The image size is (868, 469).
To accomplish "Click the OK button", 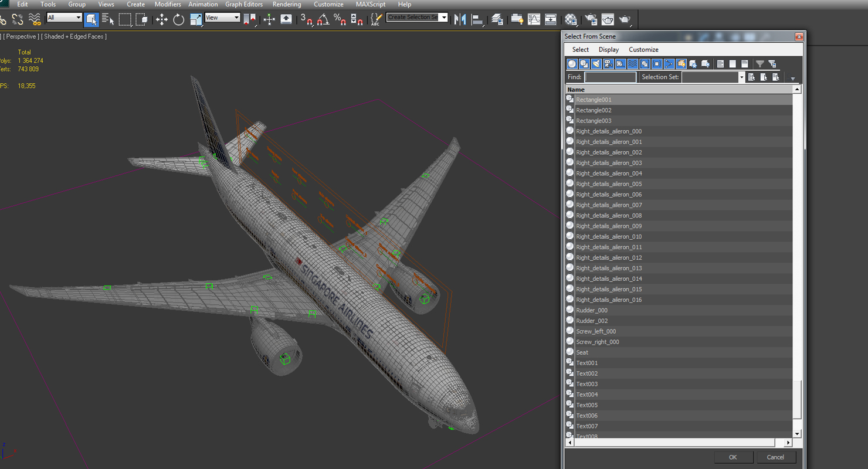I will pyautogui.click(x=733, y=457).
